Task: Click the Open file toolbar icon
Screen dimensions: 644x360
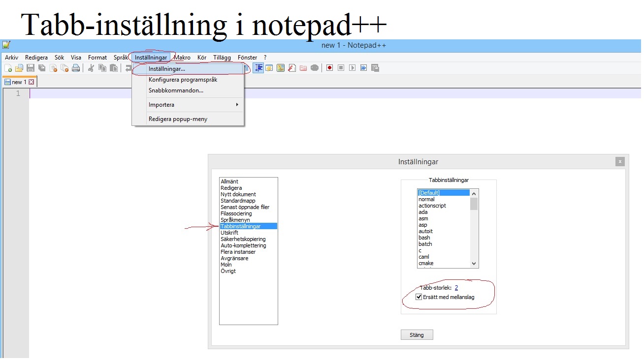Action: pyautogui.click(x=19, y=68)
